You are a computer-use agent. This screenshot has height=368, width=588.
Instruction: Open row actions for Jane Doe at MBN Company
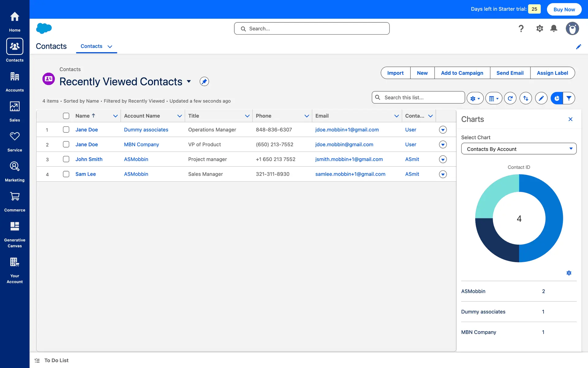tap(443, 144)
